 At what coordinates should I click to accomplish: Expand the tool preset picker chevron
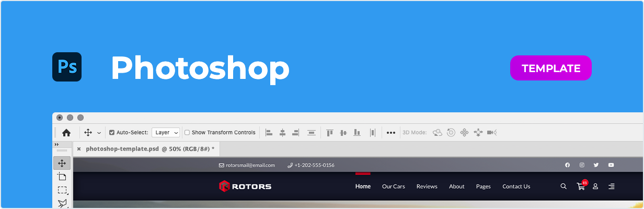99,133
